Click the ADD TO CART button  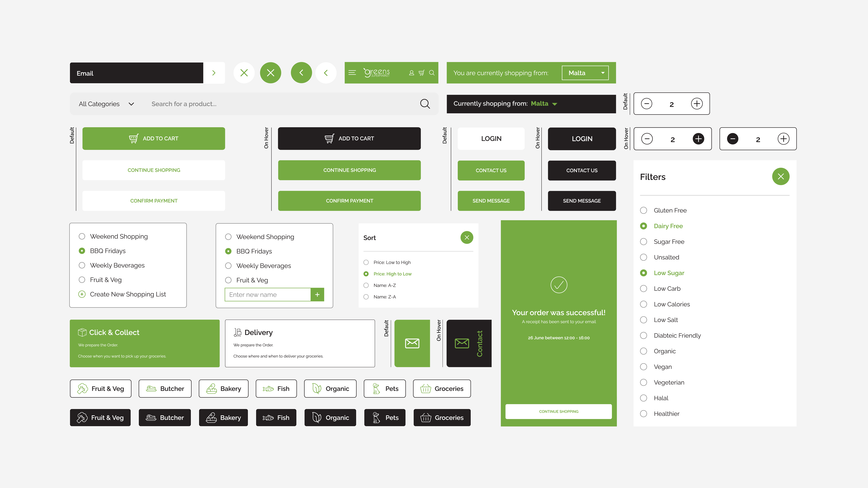tap(154, 138)
